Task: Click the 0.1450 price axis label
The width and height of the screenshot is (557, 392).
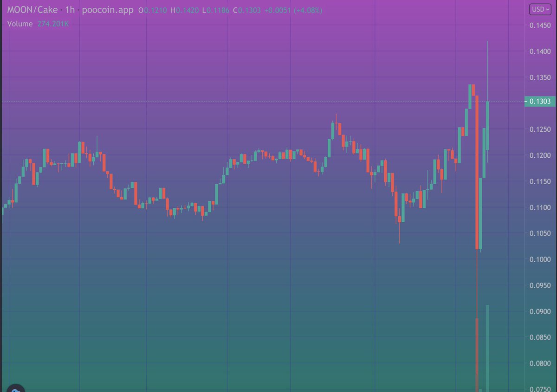Action: [x=540, y=25]
